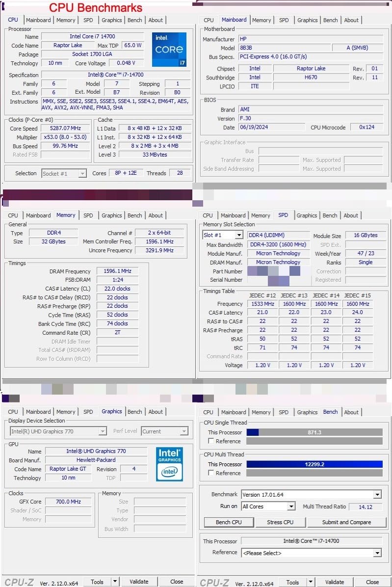Open SPD tab in the window showing Motherboard
The image size is (392, 587).
[x=284, y=20]
